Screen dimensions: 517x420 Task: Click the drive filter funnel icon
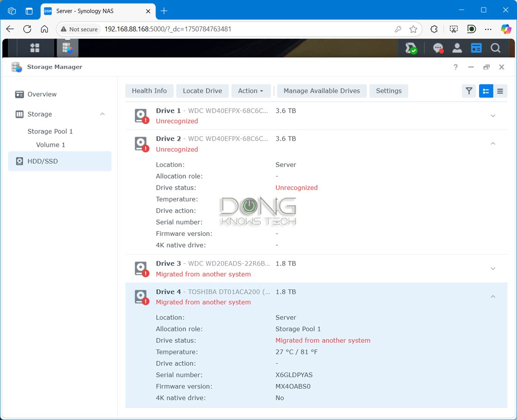(x=469, y=91)
